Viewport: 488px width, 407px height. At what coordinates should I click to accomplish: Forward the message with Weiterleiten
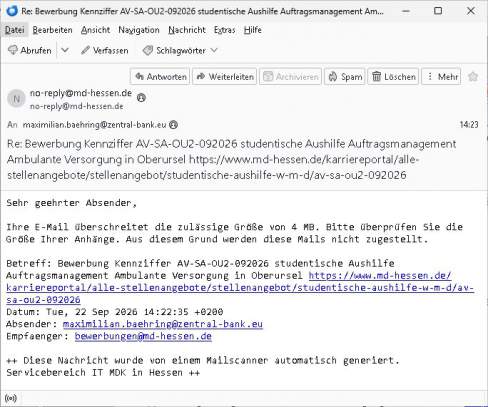click(225, 77)
